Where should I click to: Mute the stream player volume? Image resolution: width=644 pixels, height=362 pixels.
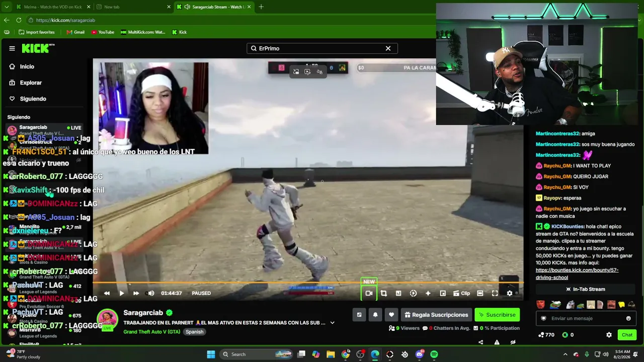click(151, 293)
